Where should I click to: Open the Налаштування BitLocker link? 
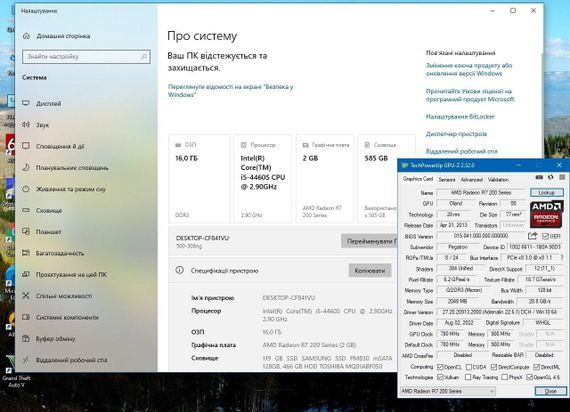[x=460, y=117]
